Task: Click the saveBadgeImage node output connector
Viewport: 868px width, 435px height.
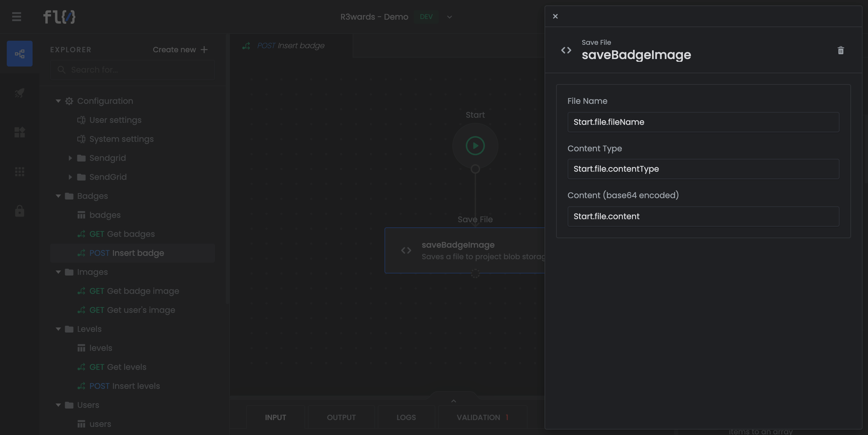Action: (475, 273)
